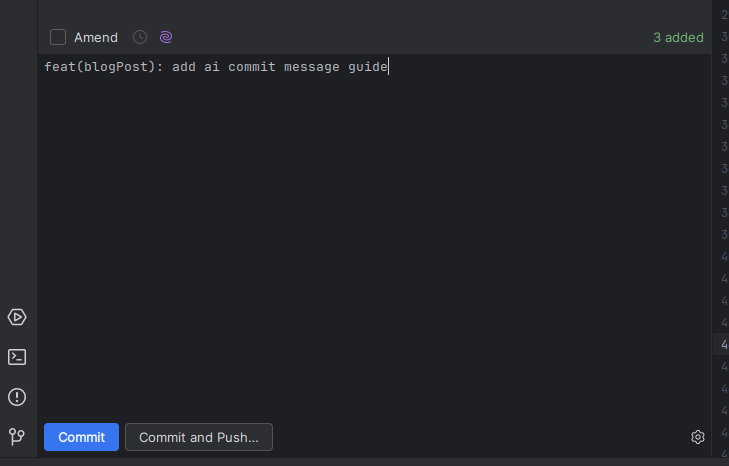
Task: Generate commit message with purple AI icon
Action: pyautogui.click(x=166, y=37)
